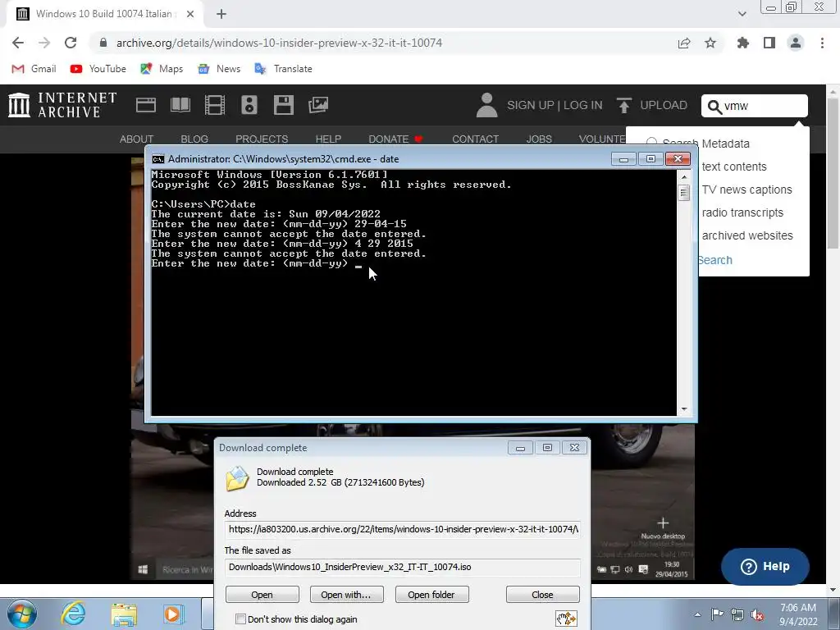
Task: Open Translate bookmark
Action: point(283,69)
